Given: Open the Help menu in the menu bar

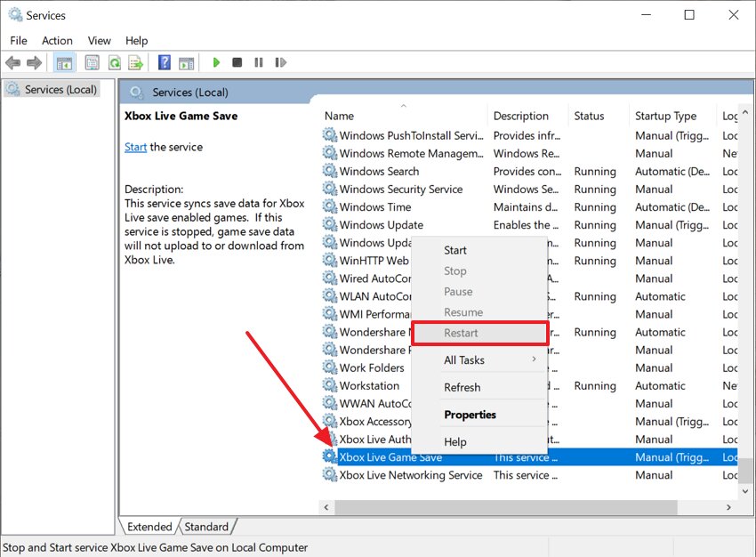Looking at the screenshot, I should tap(136, 41).
